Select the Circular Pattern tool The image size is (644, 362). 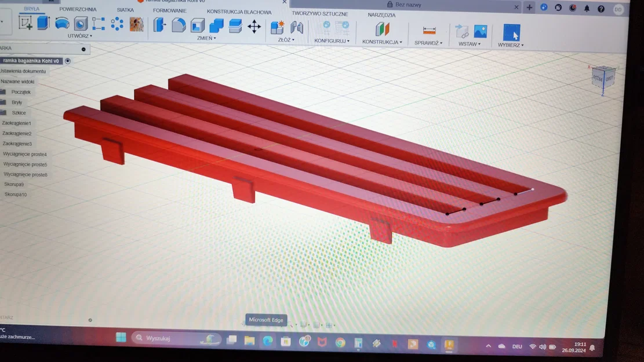coord(117,24)
